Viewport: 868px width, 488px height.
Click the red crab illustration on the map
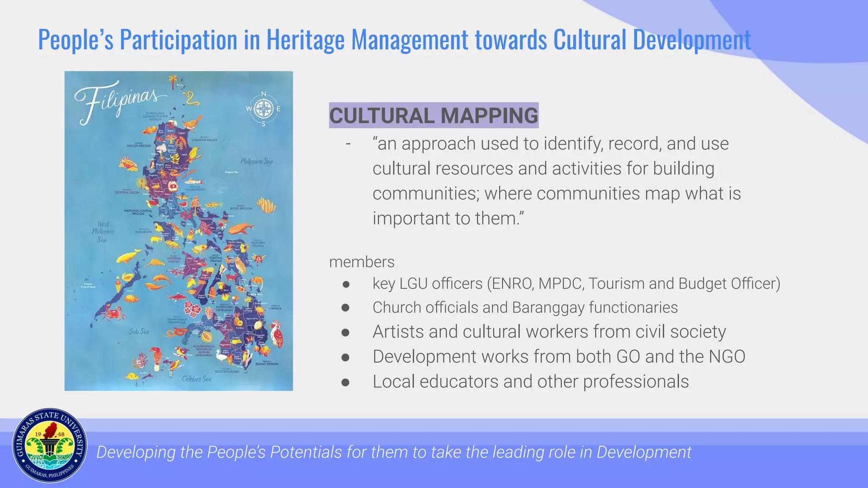(113, 314)
